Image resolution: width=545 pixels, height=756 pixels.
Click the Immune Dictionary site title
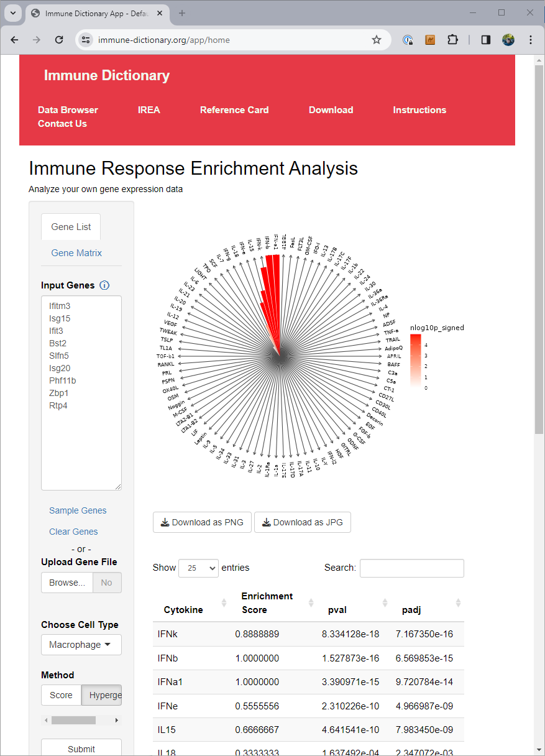pos(107,76)
